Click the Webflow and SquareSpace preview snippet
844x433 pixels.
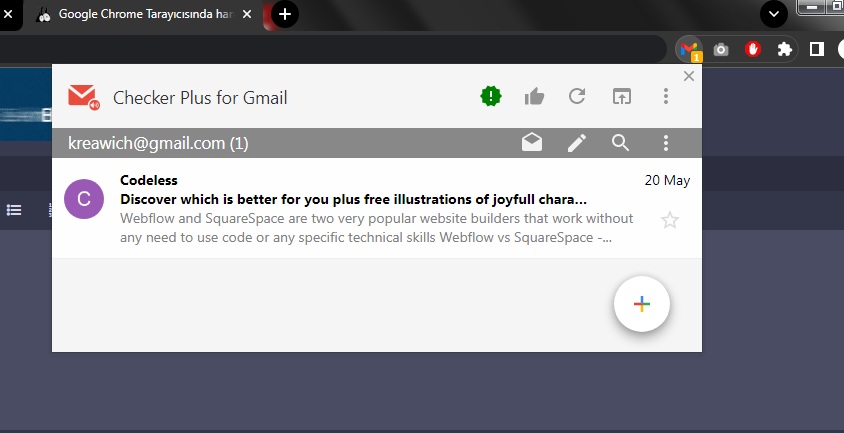(376, 228)
